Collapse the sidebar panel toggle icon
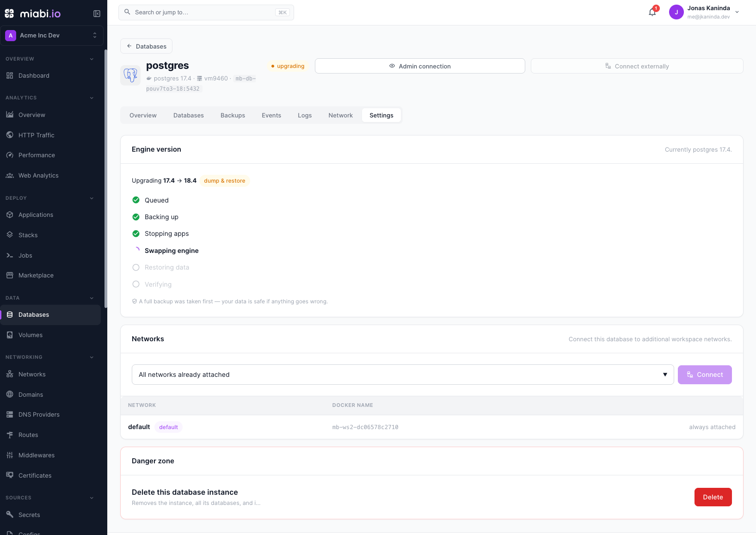Viewport: 756px width, 535px height. click(97, 13)
